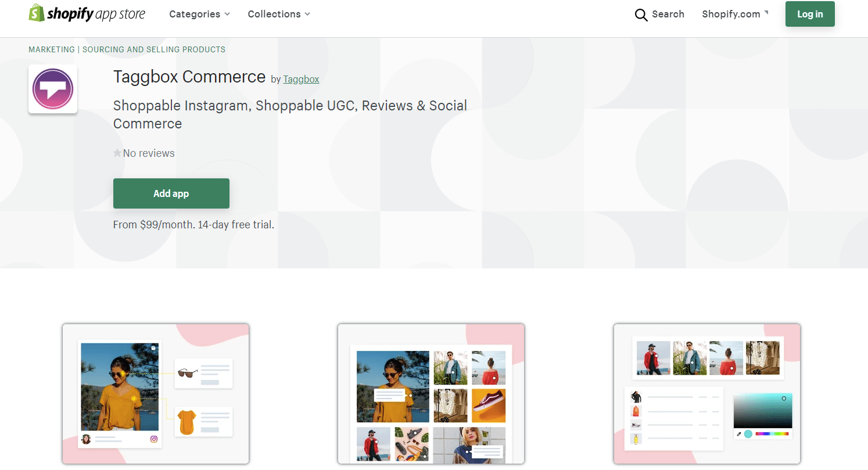Image resolution: width=868 pixels, height=470 pixels.
Task: Go to Sourcing and Selling Products category
Action: 154,49
